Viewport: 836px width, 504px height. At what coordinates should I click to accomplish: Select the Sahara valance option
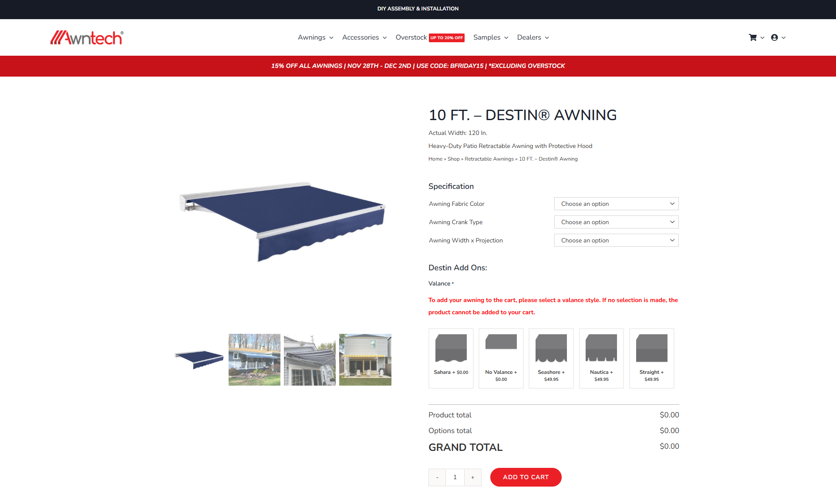click(451, 358)
